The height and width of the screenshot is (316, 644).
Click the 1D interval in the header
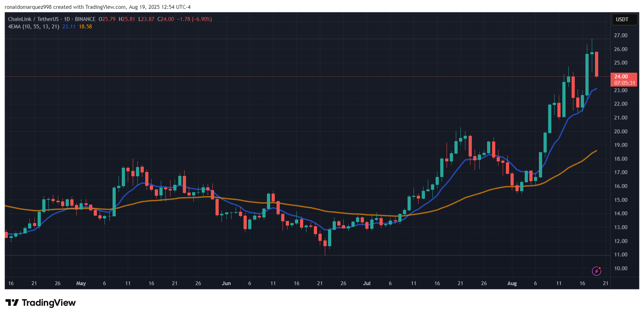pyautogui.click(x=67, y=19)
